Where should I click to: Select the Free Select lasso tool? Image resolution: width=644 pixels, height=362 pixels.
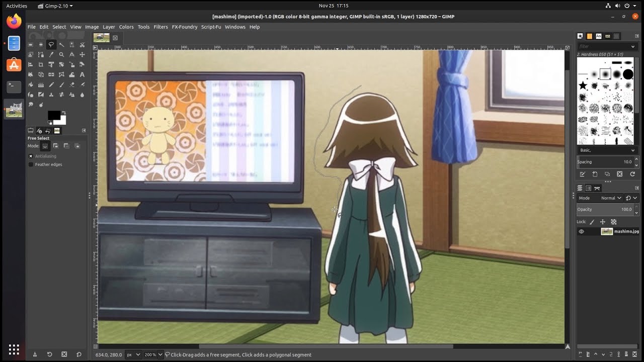51,45
